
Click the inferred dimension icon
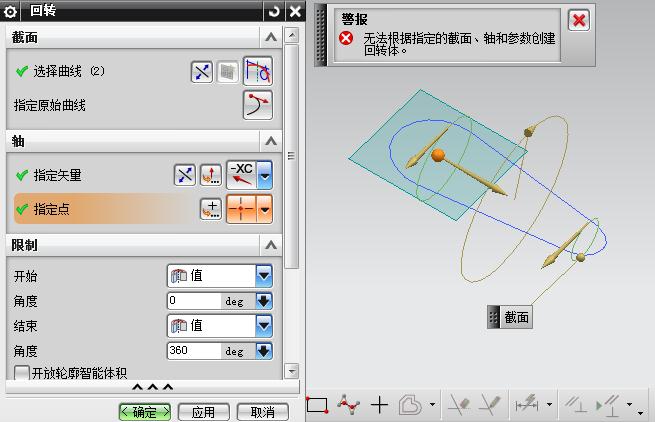(x=527, y=404)
